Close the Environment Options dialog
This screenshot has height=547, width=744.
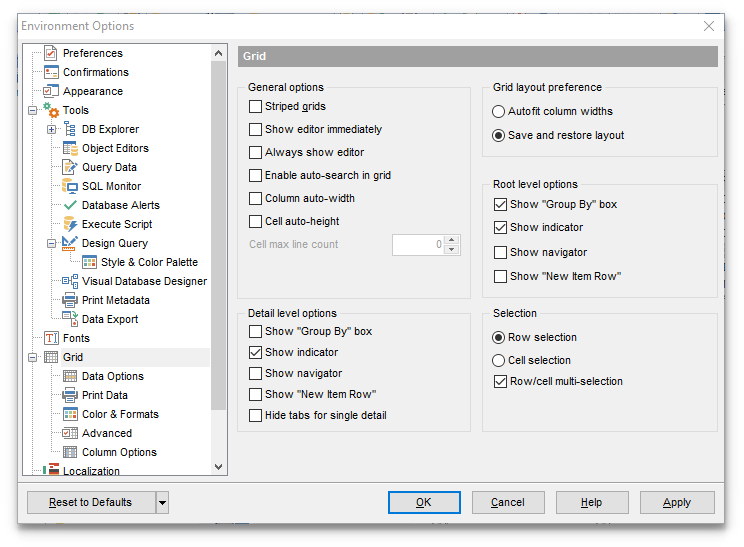tap(709, 26)
